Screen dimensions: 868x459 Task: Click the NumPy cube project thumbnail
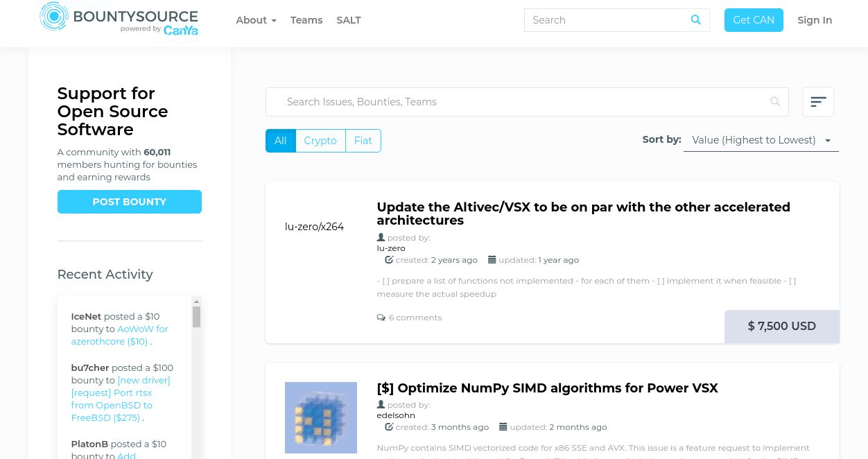(321, 417)
